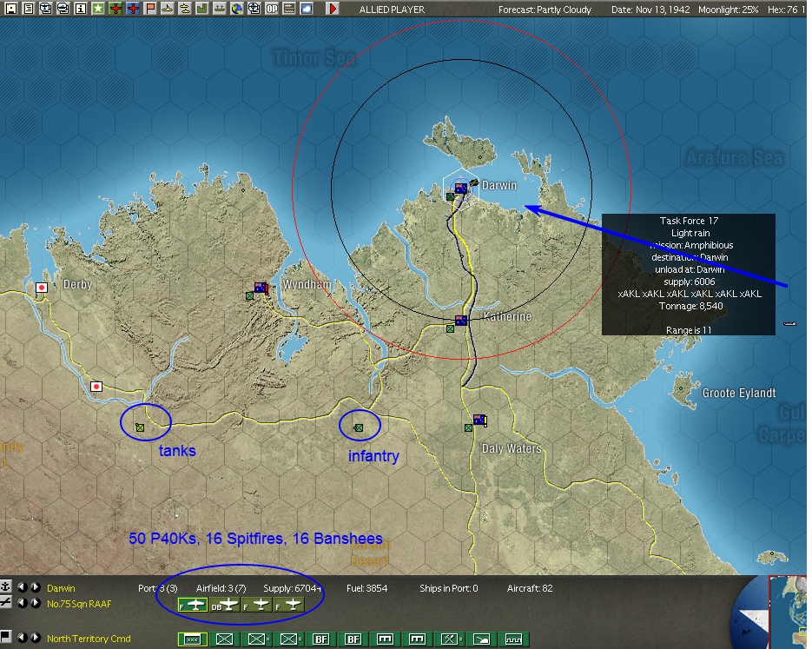Click the Wyndham base flag on map
This screenshot has height=649, width=812.
pyautogui.click(x=261, y=288)
